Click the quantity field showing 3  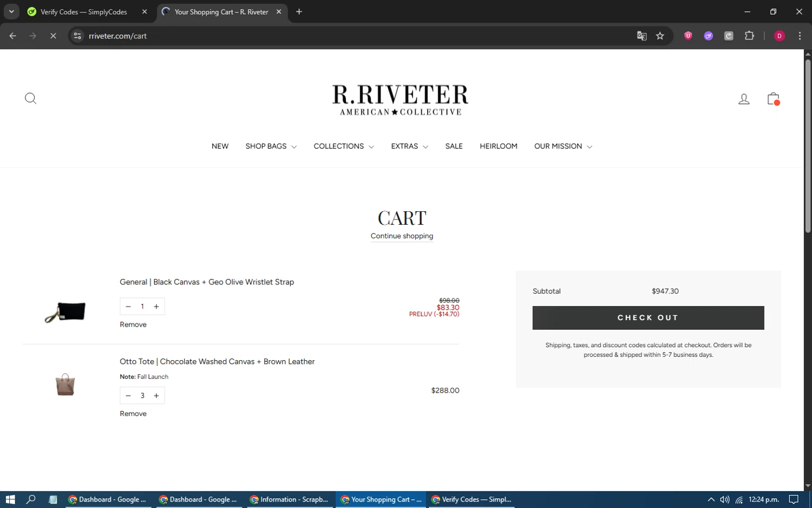tap(142, 395)
